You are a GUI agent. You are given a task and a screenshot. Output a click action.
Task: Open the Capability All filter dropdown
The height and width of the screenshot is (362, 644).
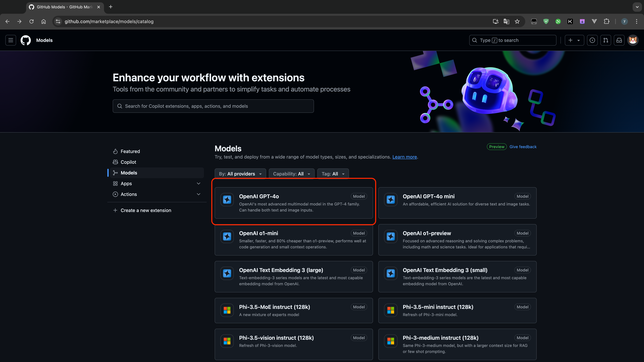coord(291,174)
